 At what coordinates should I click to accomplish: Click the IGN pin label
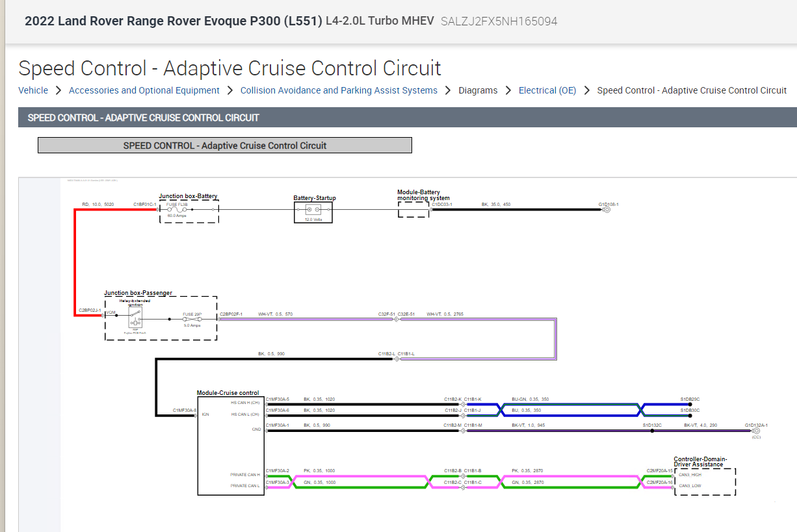(205, 414)
